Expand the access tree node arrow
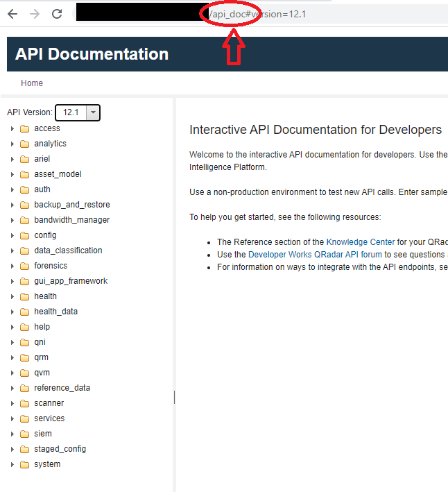The width and height of the screenshot is (448, 492). pos(12,128)
